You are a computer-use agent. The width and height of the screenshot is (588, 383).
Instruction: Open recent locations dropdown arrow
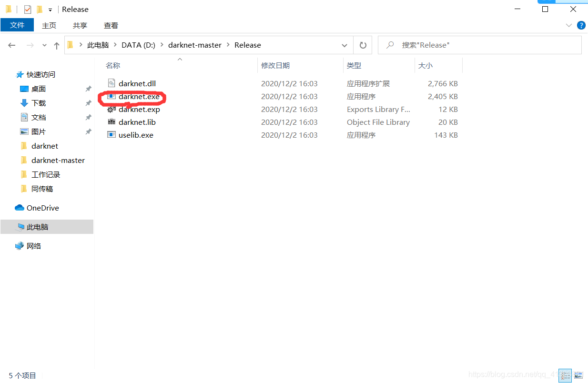[45, 45]
